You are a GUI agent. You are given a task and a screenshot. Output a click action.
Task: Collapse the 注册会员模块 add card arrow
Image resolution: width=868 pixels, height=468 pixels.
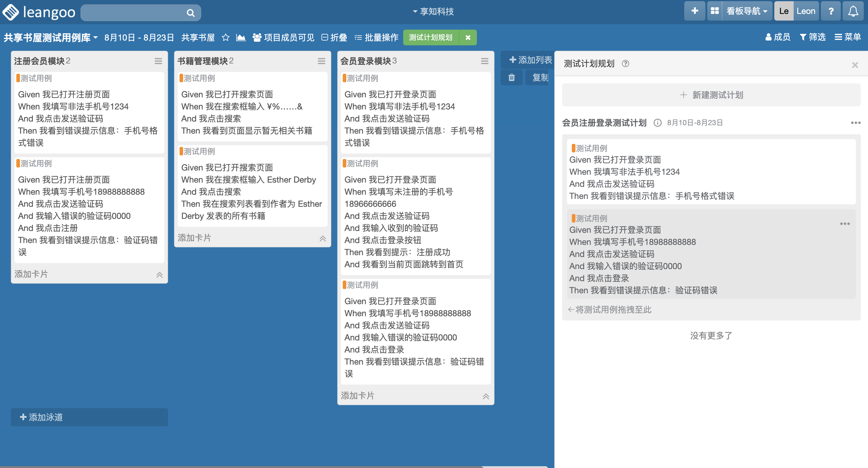(159, 275)
